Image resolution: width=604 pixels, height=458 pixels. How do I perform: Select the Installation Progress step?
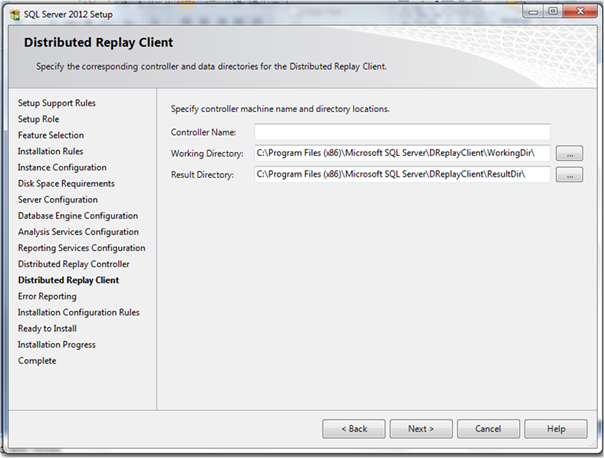click(57, 345)
